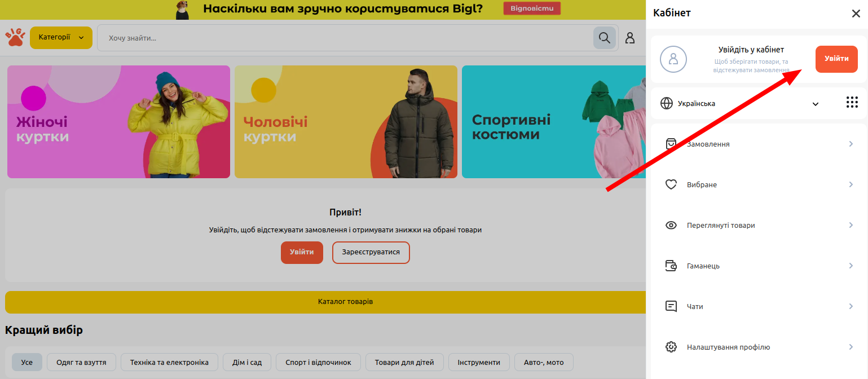
Task: Select the Спорт і відпочинок filter
Action: 318,362
